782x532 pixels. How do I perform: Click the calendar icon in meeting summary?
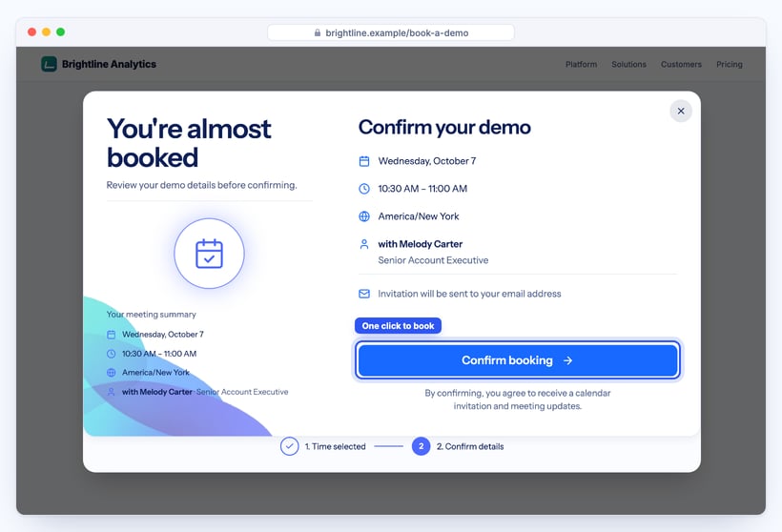point(112,335)
